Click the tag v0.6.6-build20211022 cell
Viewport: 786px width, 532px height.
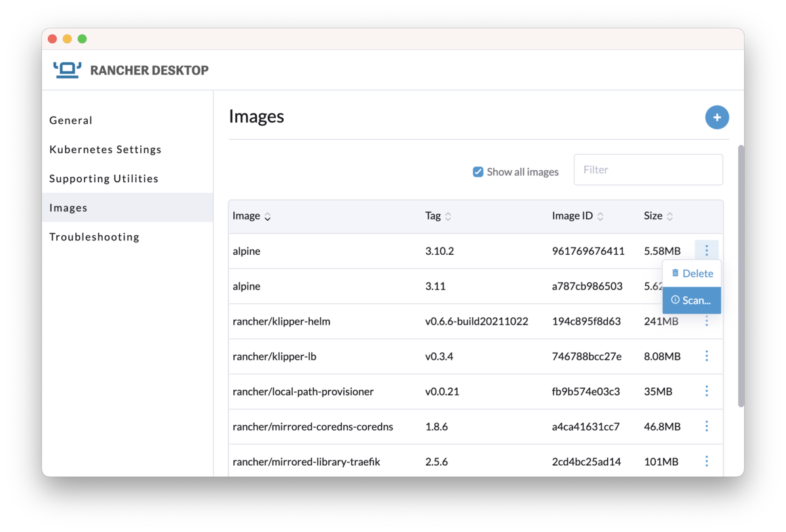[x=477, y=321]
